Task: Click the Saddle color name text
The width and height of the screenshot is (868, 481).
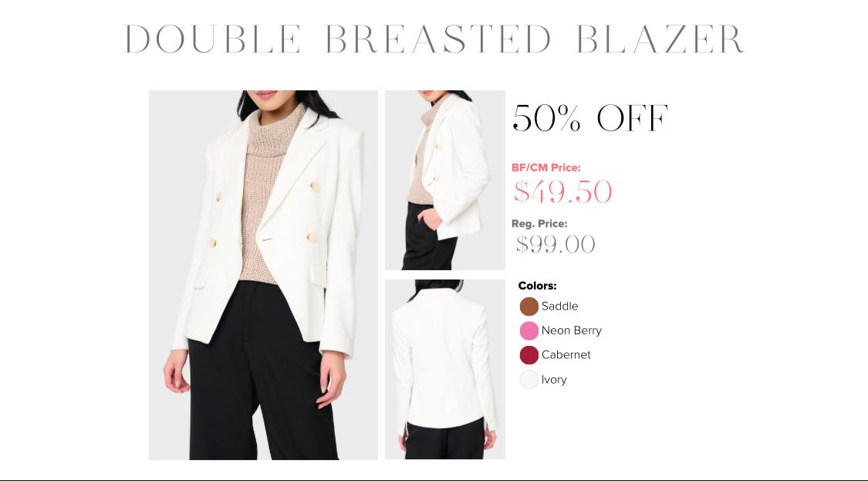Action: pyautogui.click(x=559, y=307)
